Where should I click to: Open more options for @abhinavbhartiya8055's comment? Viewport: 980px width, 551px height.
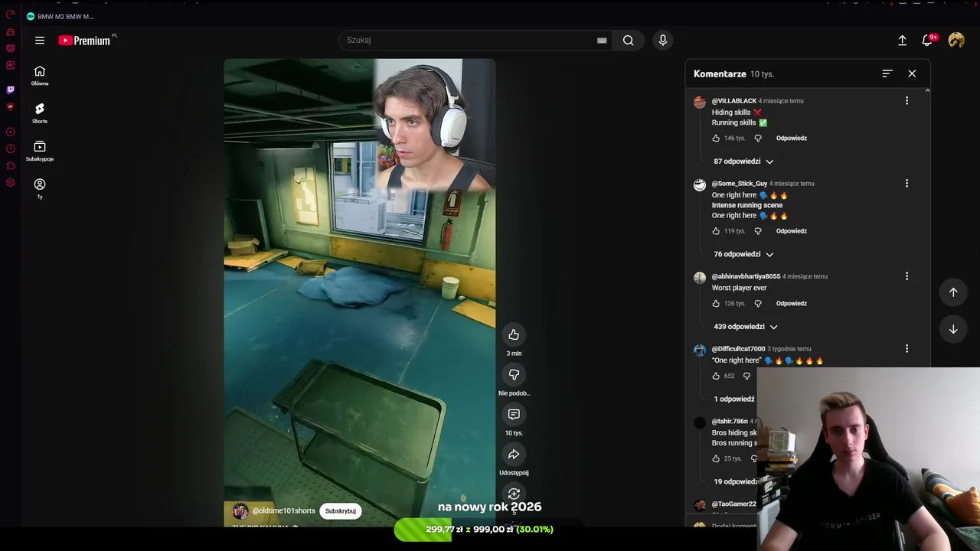coord(906,276)
